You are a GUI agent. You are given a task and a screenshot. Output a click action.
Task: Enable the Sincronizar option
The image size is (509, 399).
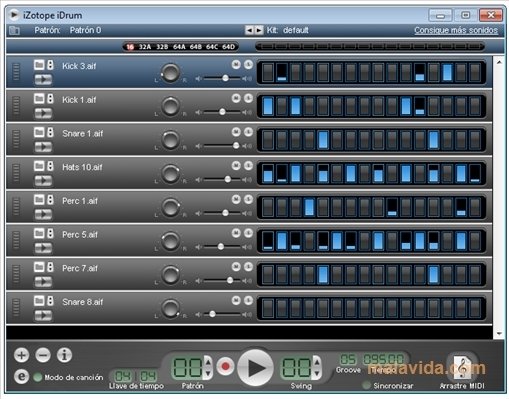tap(366, 385)
